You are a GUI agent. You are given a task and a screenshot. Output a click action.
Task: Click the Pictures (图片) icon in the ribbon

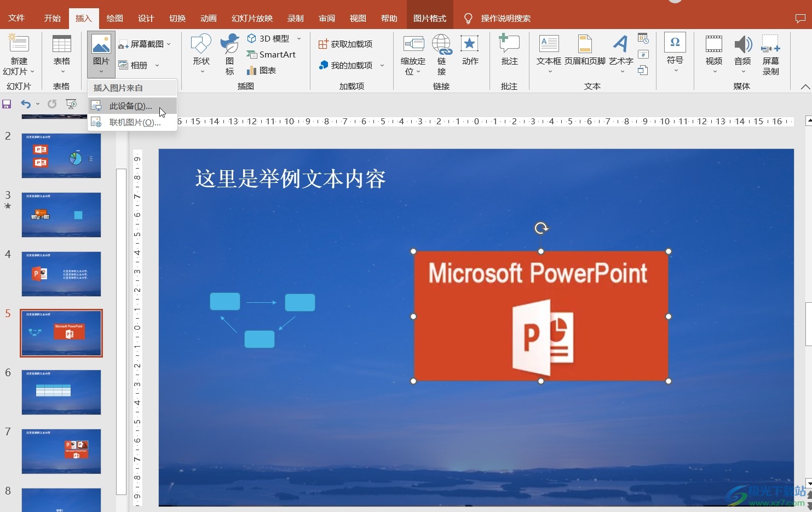tap(101, 44)
